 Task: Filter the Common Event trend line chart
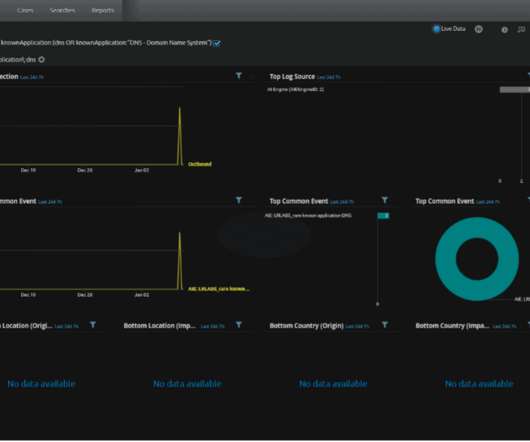pyautogui.click(x=239, y=200)
